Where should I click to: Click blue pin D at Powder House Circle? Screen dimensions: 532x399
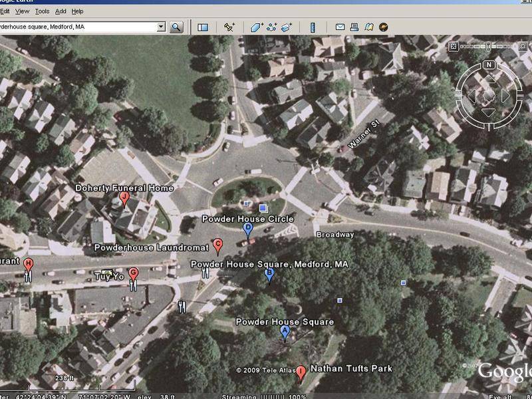[248, 231]
